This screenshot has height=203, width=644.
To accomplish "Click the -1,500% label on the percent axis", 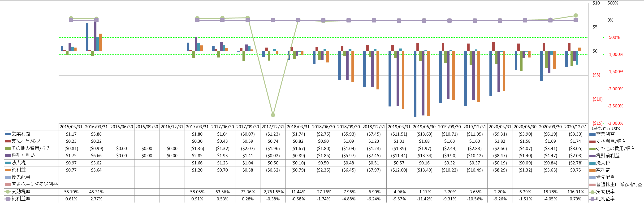I will [615, 72].
